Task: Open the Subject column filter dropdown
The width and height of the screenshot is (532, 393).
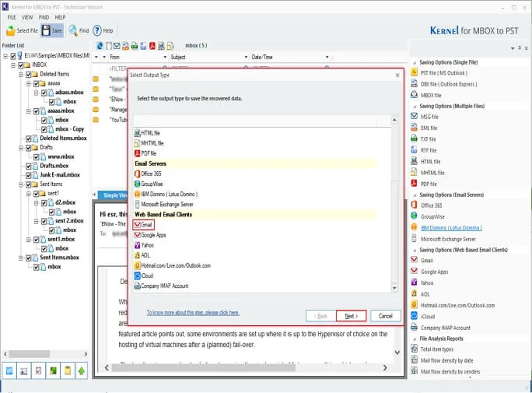Action: pos(246,58)
